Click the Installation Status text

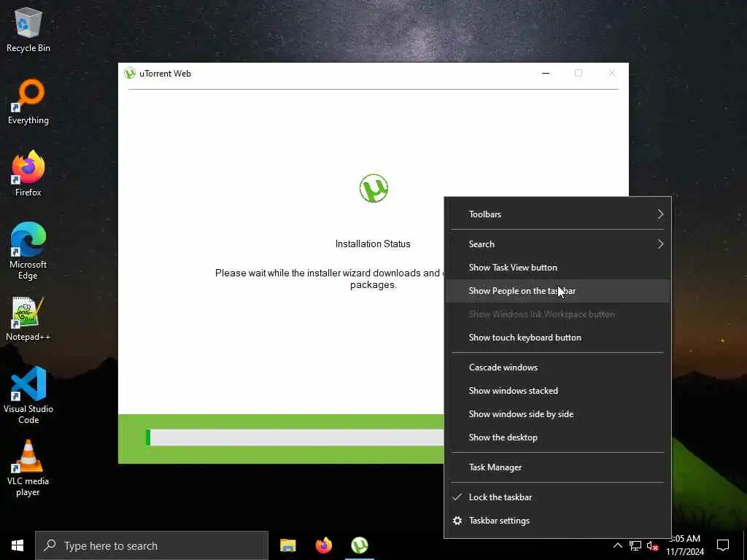[373, 244]
